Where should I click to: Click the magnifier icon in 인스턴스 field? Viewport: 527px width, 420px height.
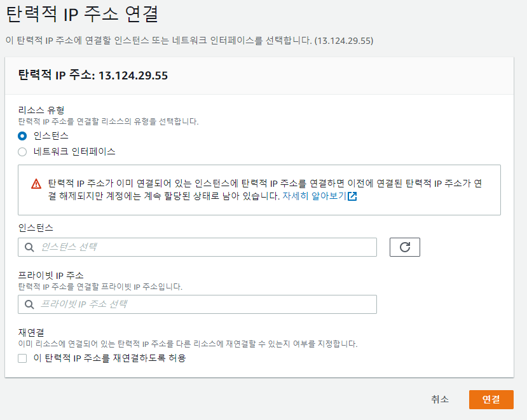29,247
